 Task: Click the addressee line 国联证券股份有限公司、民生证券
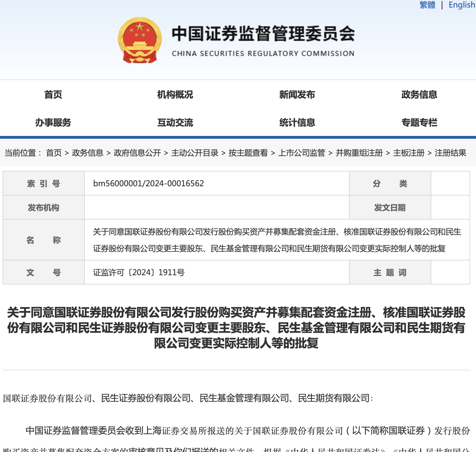(x=188, y=398)
